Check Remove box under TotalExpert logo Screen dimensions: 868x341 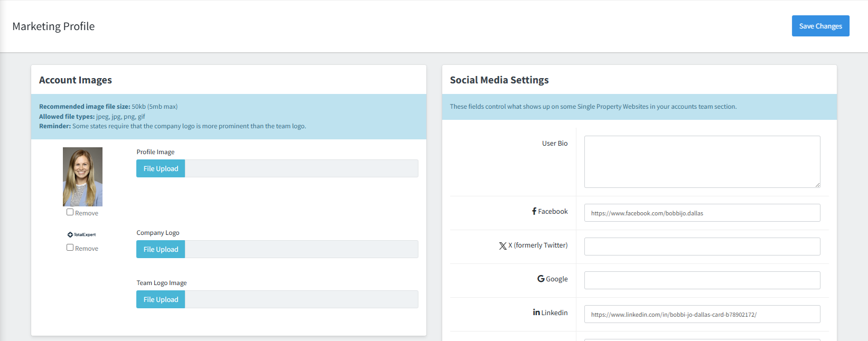point(70,248)
